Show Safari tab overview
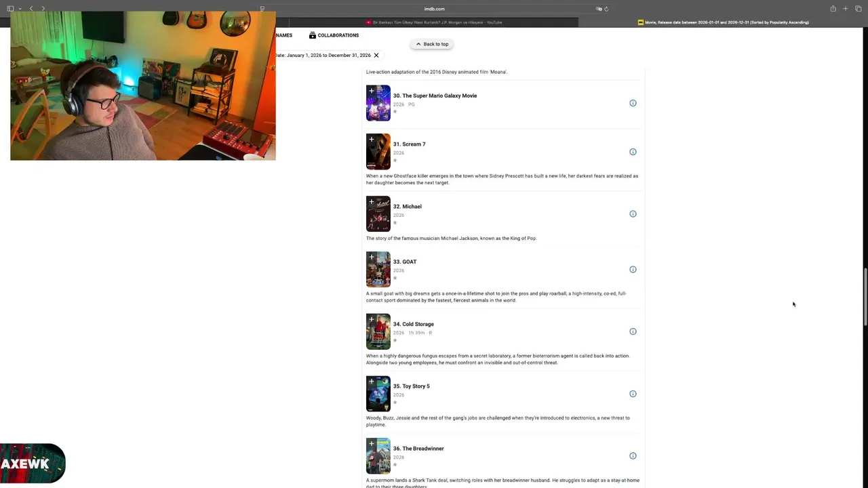The width and height of the screenshot is (868, 488). tap(858, 9)
